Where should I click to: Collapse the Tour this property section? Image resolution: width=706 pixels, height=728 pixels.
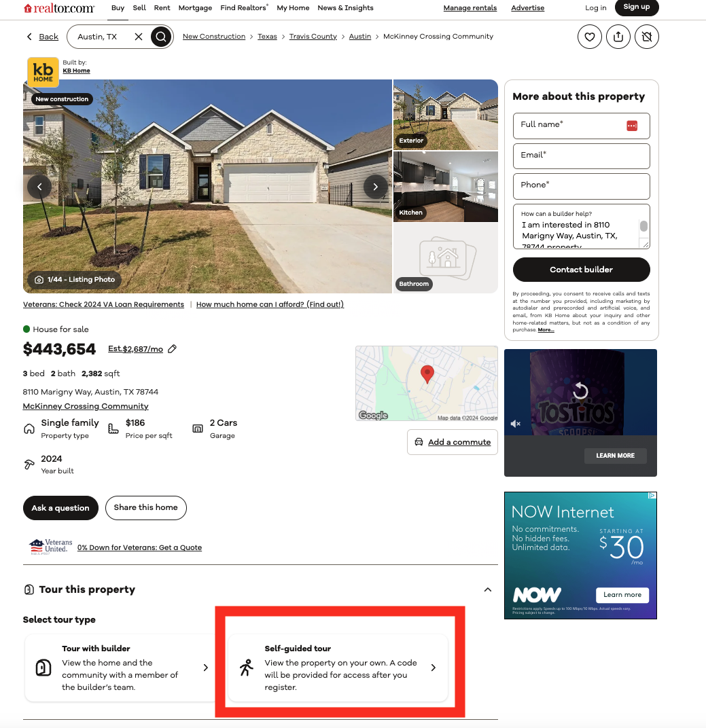[488, 589]
